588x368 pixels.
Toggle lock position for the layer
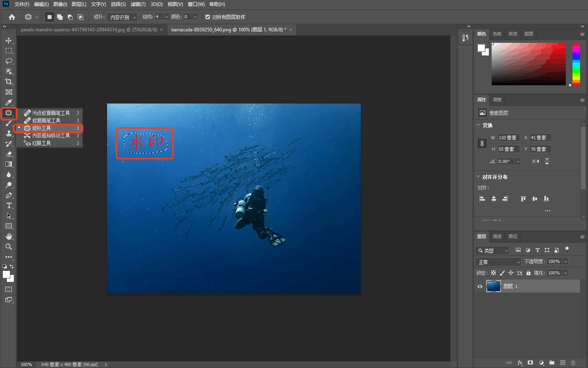point(511,273)
